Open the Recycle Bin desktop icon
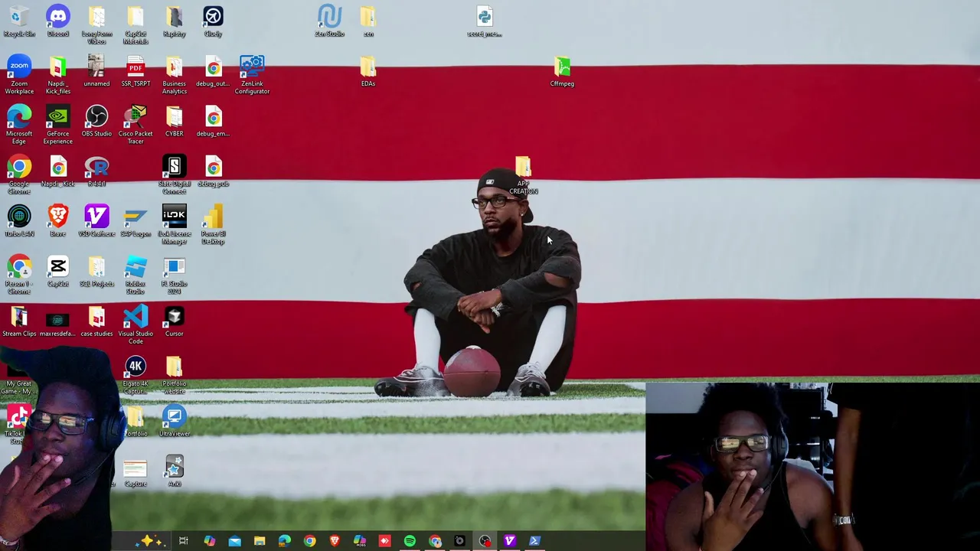 [19, 21]
